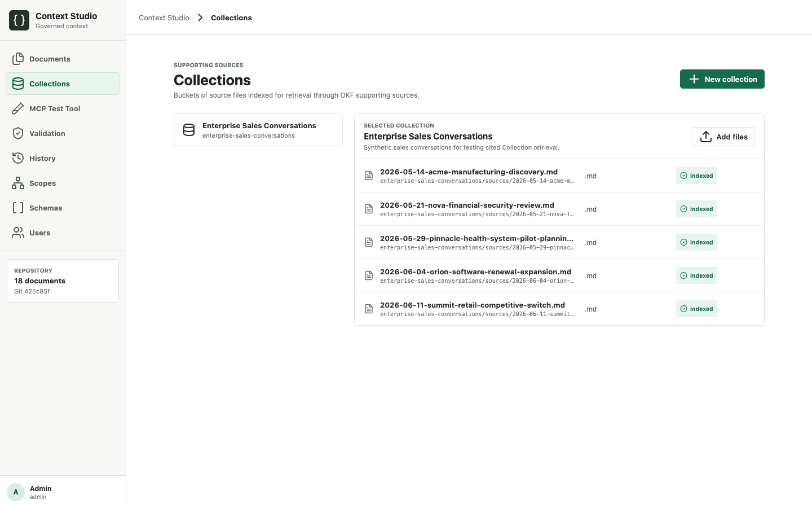
Task: Open 2026-06-04-orion-software-renewal-expansion.md file name
Action: (x=475, y=271)
